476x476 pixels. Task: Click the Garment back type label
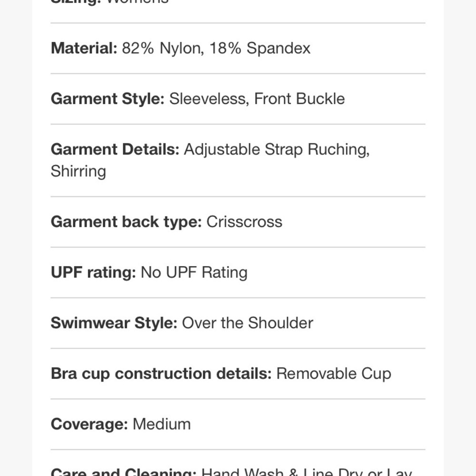click(x=126, y=222)
